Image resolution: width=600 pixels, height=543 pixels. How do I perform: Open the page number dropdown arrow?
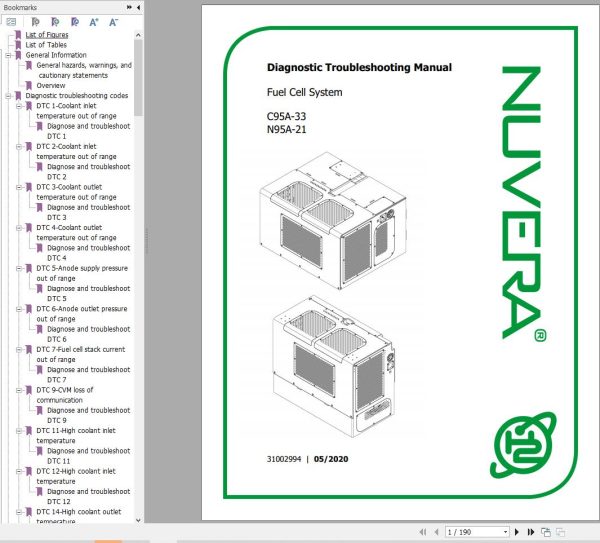[x=505, y=532]
